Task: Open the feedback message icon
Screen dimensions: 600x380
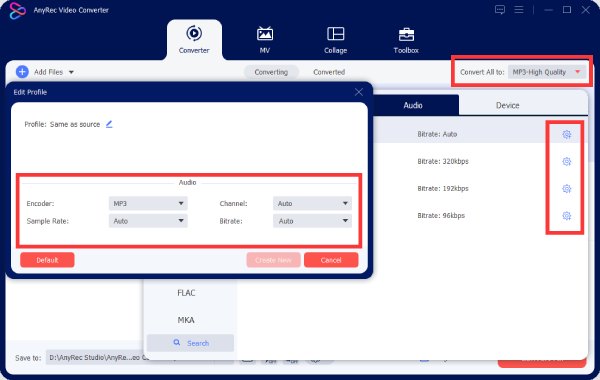Action: (x=500, y=10)
